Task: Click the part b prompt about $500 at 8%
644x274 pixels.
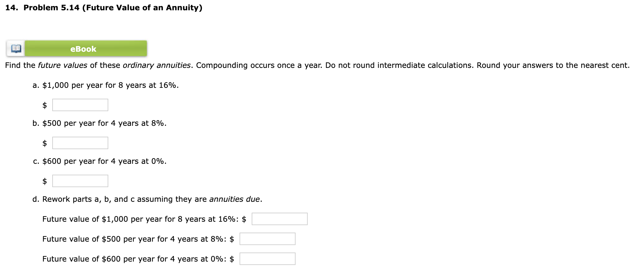Action: [x=100, y=123]
